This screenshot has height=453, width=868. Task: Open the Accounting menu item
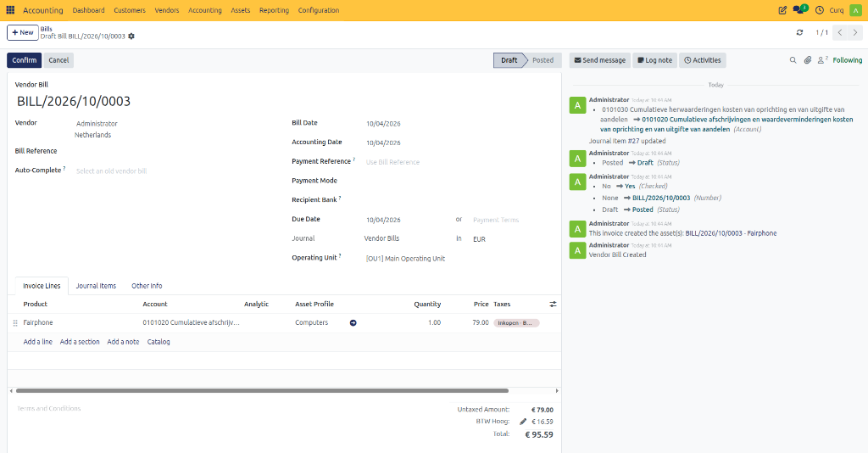click(205, 10)
